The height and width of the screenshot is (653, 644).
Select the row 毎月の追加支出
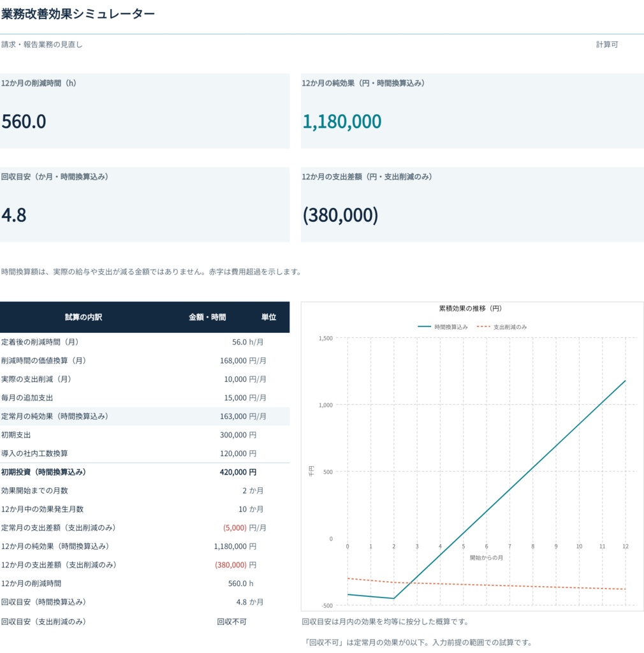click(145, 398)
